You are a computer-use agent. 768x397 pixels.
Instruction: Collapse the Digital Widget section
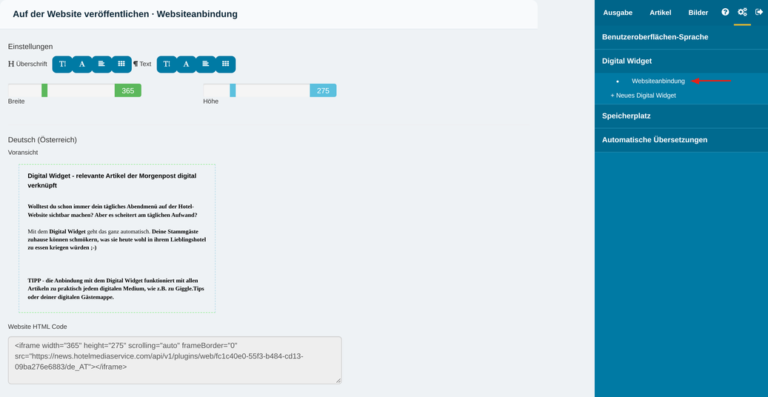pos(681,61)
